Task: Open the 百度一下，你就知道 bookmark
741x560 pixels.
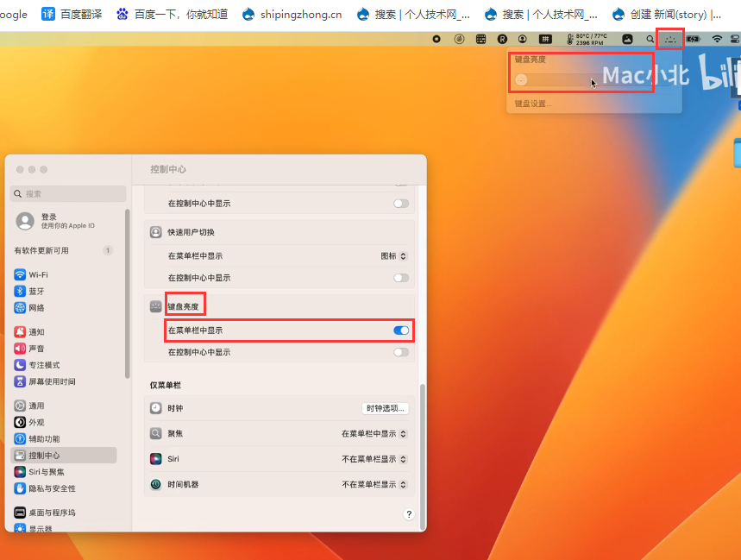Action: click(x=172, y=14)
